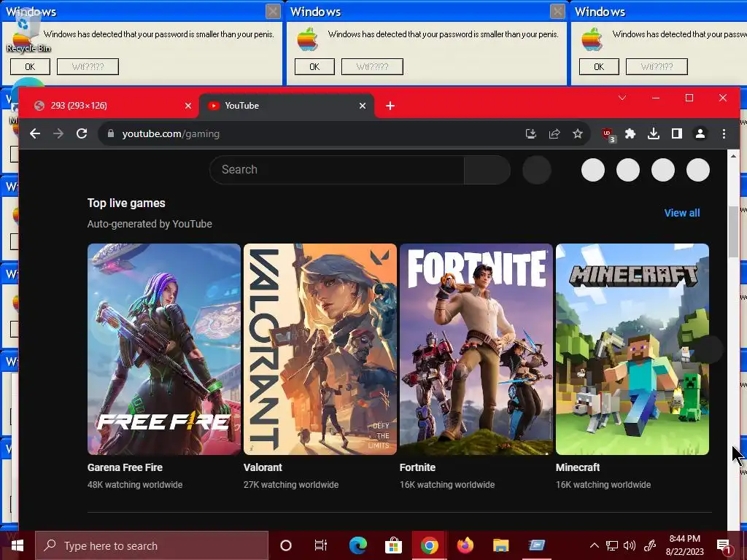Click Wtf??!?? in the middle Windows dialog
The image size is (747, 560).
click(x=372, y=66)
